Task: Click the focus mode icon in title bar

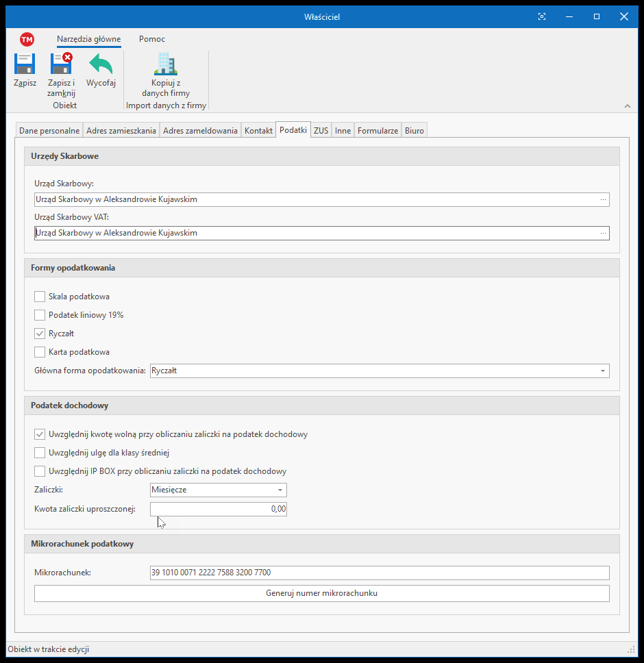Action: pos(542,16)
